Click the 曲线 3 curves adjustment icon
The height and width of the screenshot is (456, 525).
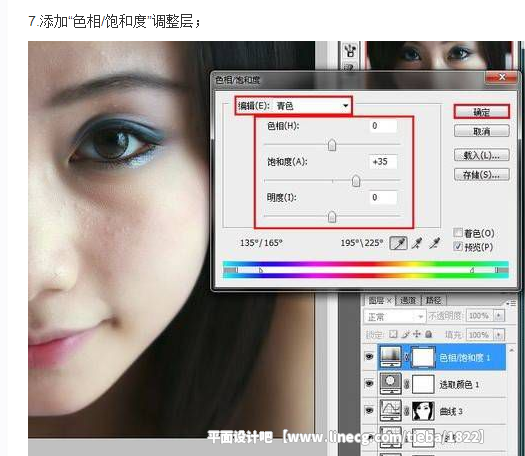391,410
